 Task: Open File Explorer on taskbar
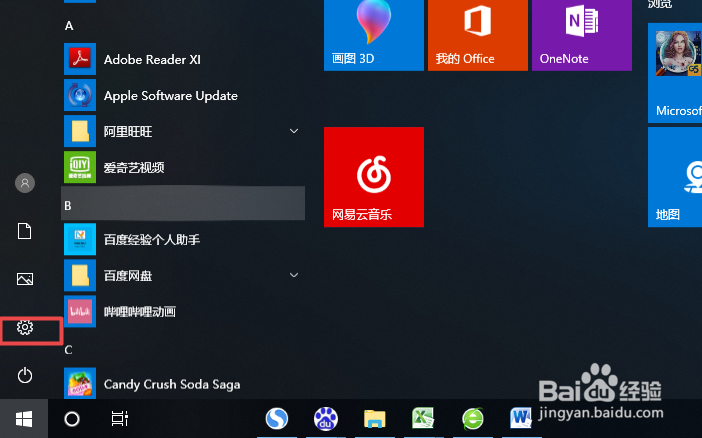[x=374, y=419]
